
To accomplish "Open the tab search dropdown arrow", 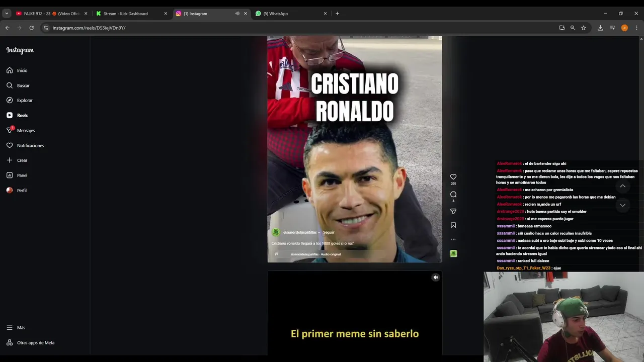I will (x=7, y=14).
